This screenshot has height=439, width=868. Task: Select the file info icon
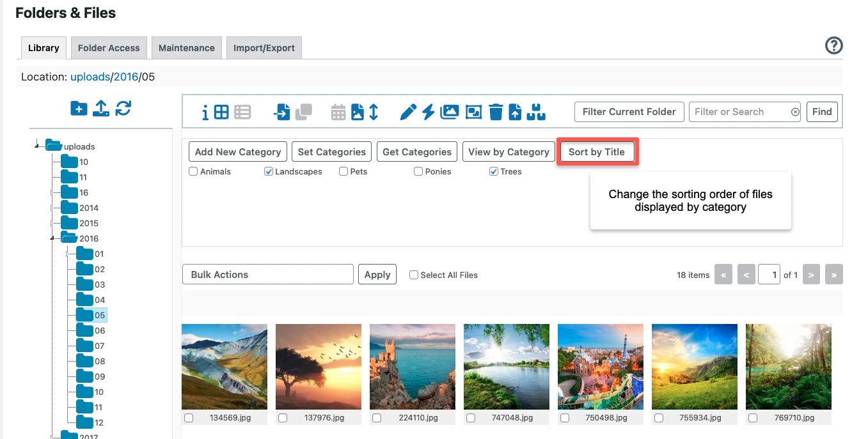205,112
